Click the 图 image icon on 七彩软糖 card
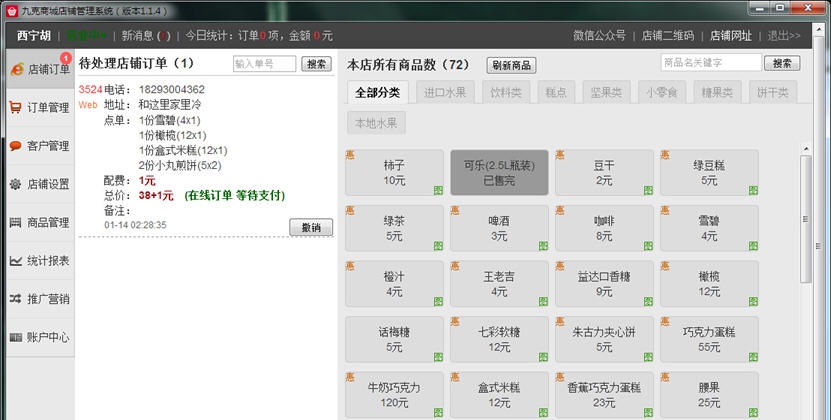 (x=543, y=357)
